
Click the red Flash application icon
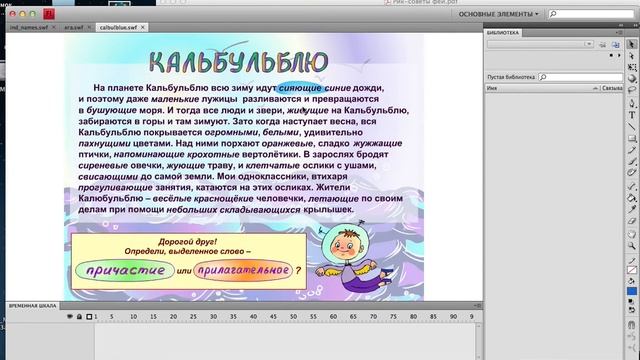(49, 14)
